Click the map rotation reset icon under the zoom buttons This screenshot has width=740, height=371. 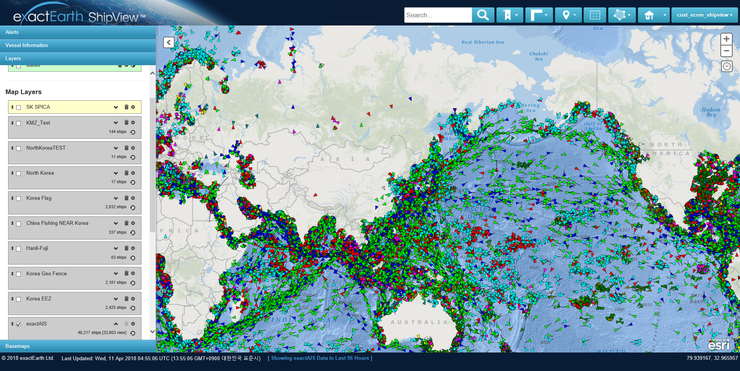(726, 66)
